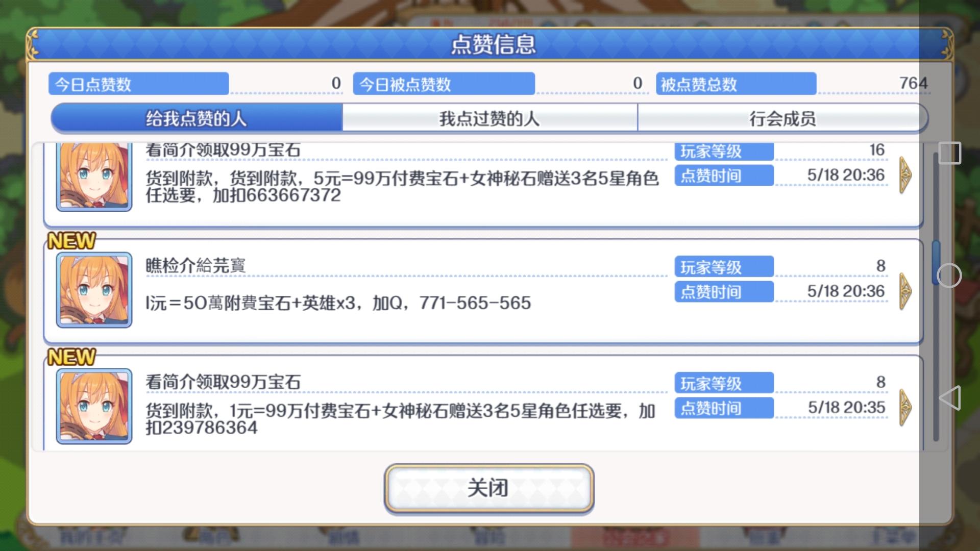Select the message mentioning 239786364
The image size is (980, 551).
(401, 419)
